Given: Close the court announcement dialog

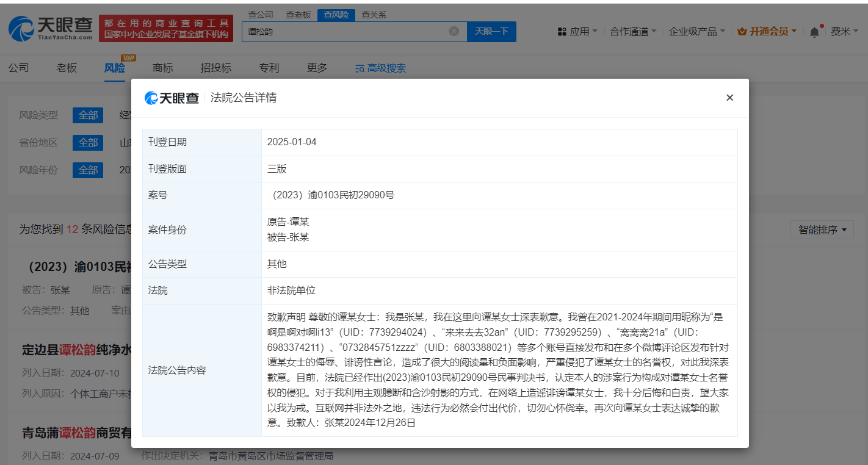Looking at the screenshot, I should coord(729,98).
